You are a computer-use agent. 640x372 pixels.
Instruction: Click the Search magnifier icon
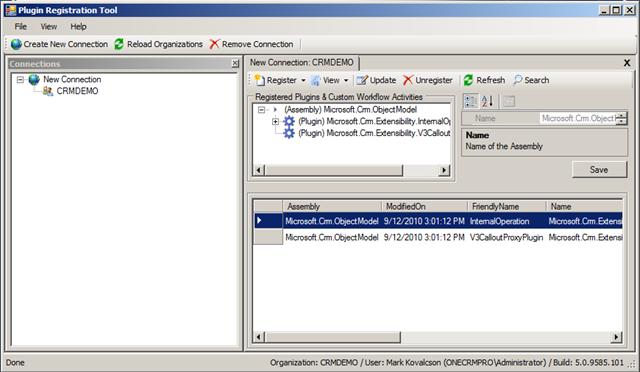(518, 80)
